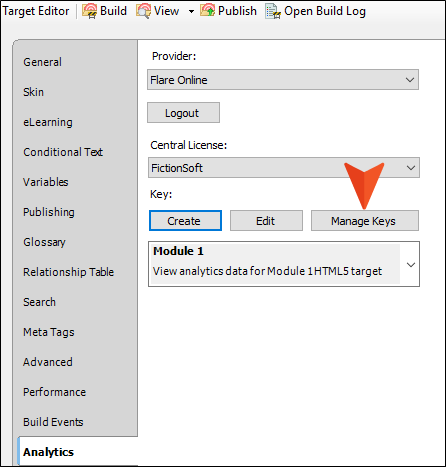Click the Logout button

click(x=183, y=113)
